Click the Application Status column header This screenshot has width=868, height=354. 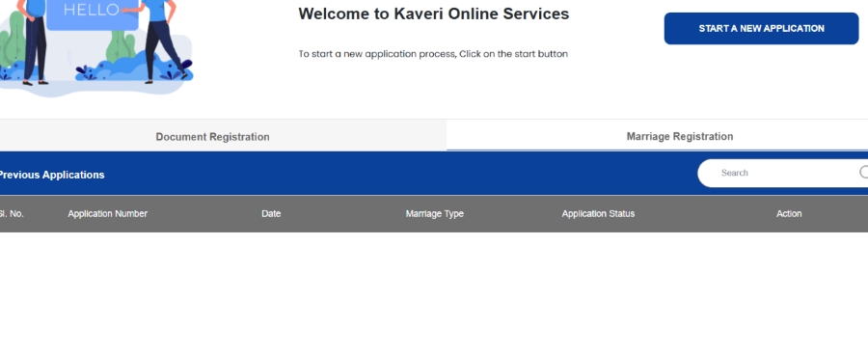[x=598, y=213]
